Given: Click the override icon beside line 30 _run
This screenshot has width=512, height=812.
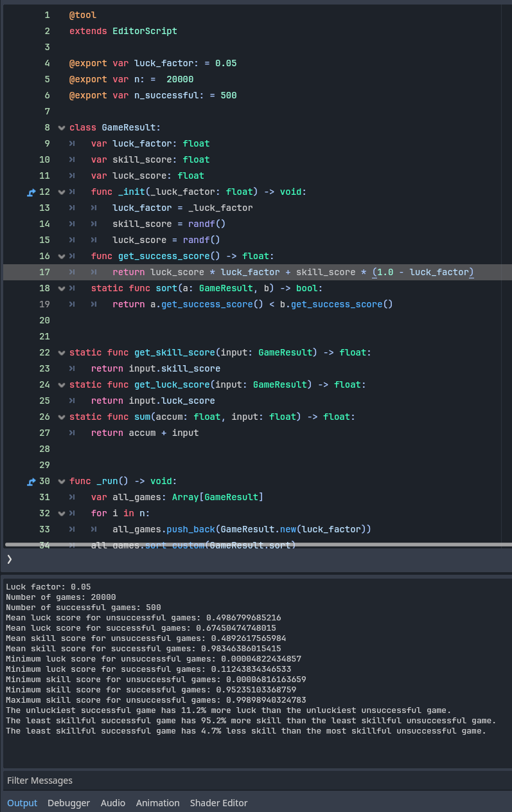Looking at the screenshot, I should tap(31, 481).
